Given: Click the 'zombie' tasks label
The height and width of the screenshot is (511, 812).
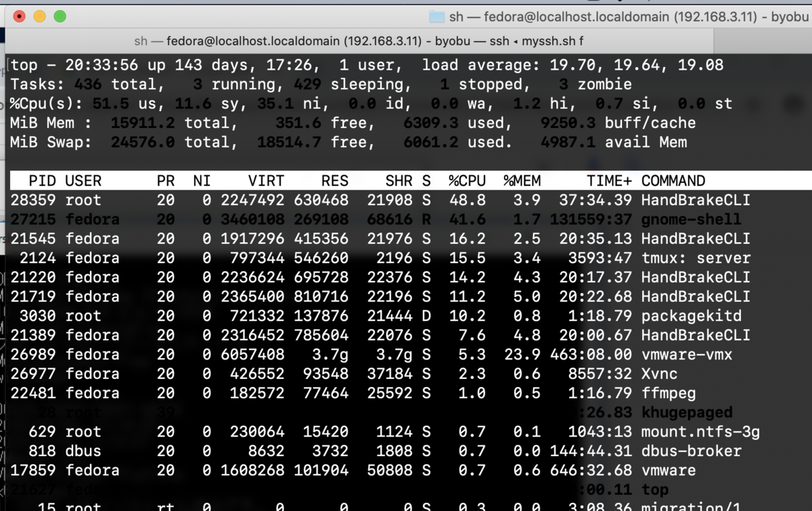Looking at the screenshot, I should (x=605, y=85).
